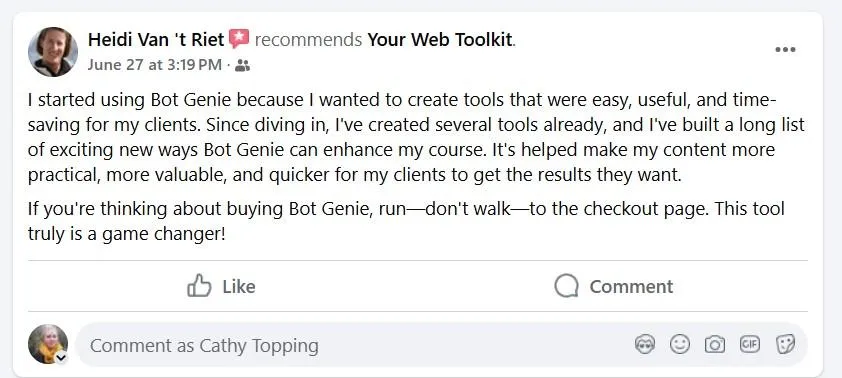The image size is (842, 378).
Task: Click the Comment button label
Action: pos(631,286)
